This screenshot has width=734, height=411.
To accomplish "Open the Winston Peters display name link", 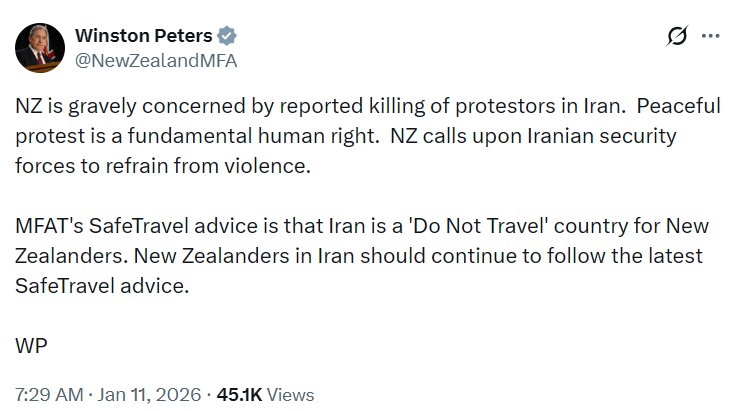I will (144, 35).
